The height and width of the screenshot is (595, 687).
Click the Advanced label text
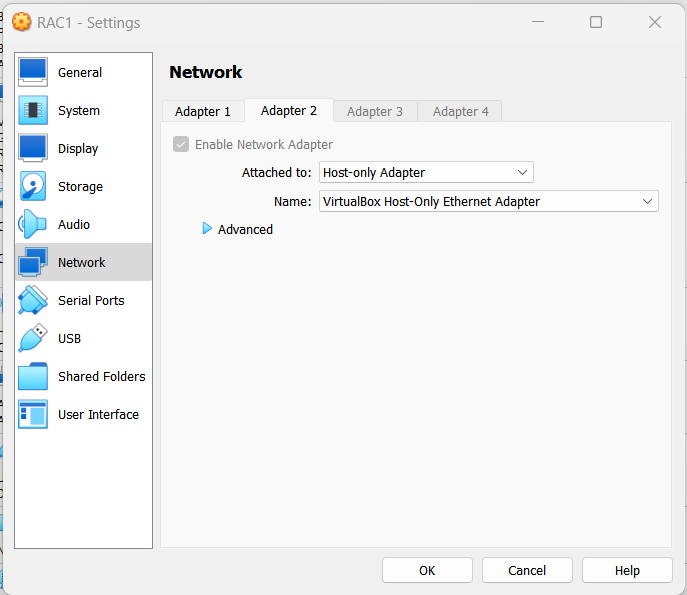coord(245,229)
